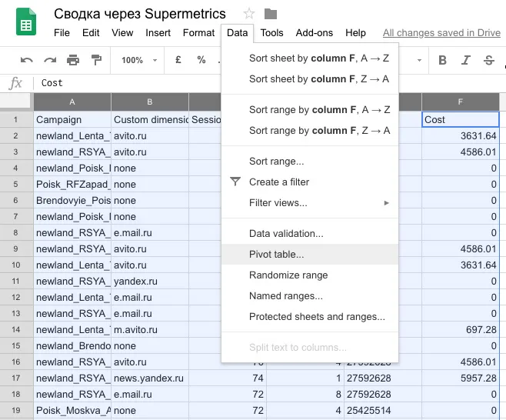Toggle strikethrough formatting button
506x420 pixels.
(x=489, y=60)
